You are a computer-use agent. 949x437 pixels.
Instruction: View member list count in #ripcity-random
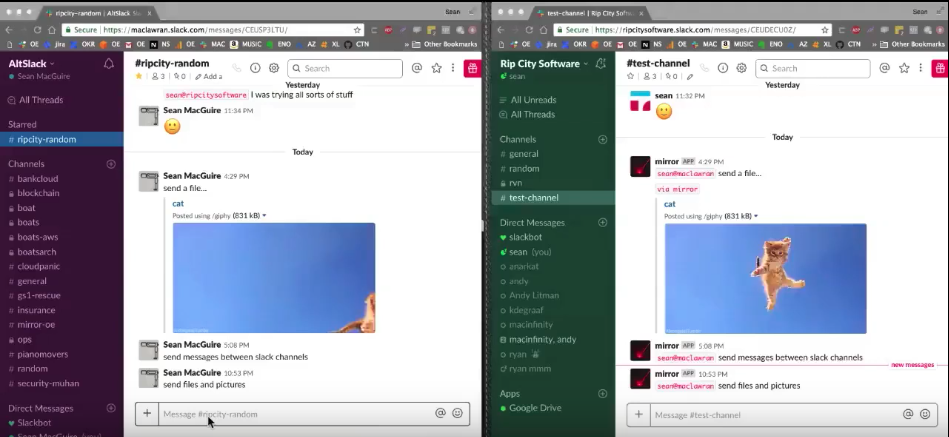click(158, 76)
